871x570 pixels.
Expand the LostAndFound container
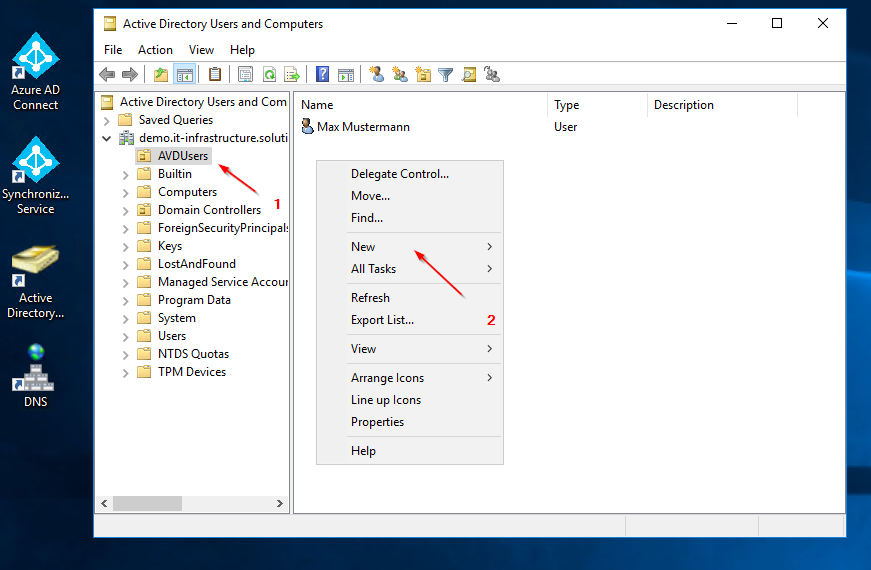[126, 264]
